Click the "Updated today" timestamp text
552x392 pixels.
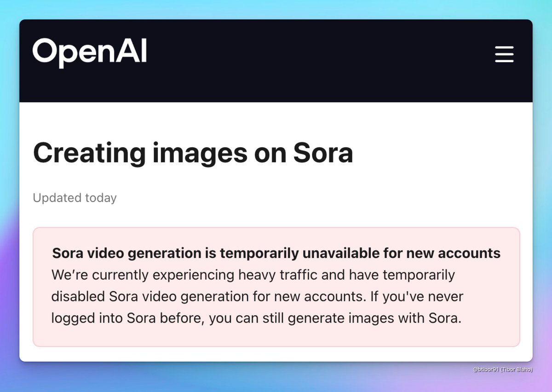[x=75, y=198]
